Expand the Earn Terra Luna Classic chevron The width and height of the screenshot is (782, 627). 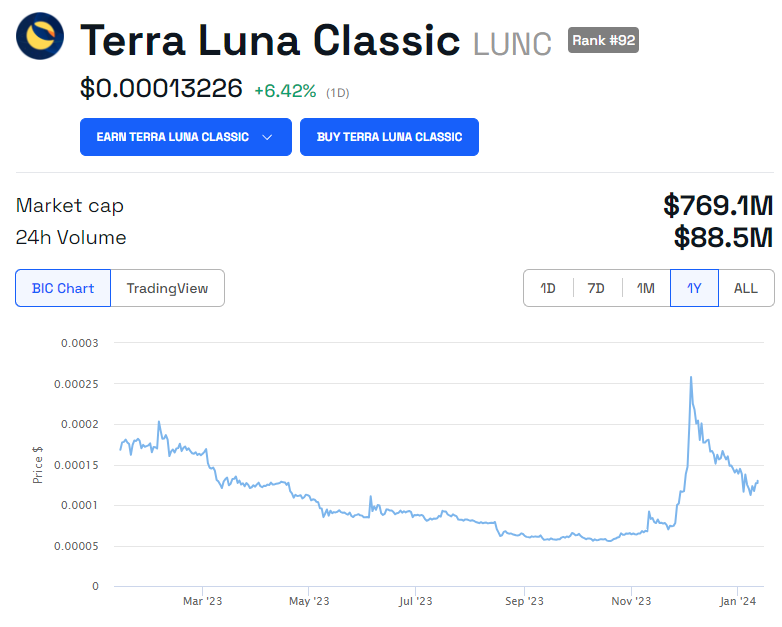[x=267, y=137]
